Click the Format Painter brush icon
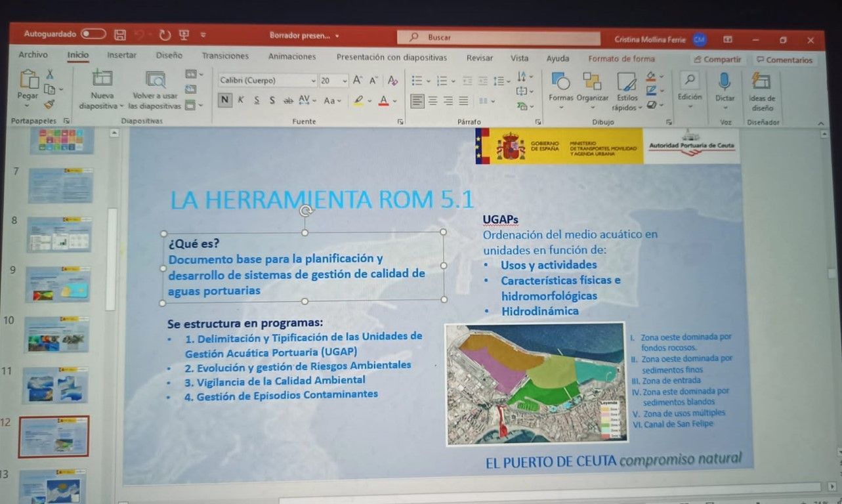The width and height of the screenshot is (842, 504). 49,104
